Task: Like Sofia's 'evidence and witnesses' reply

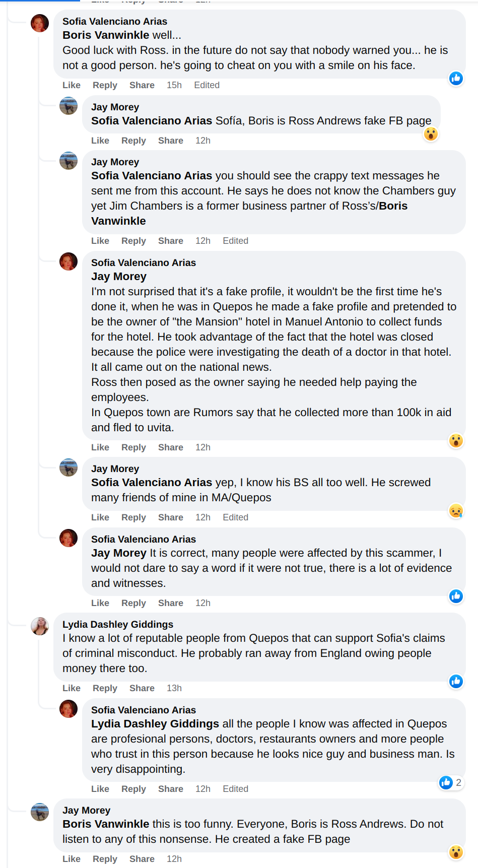Action: 100,603
